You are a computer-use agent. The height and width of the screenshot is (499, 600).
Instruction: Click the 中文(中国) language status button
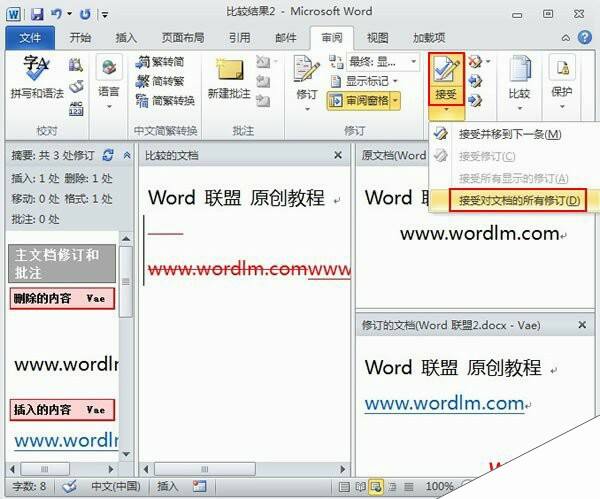[116, 486]
